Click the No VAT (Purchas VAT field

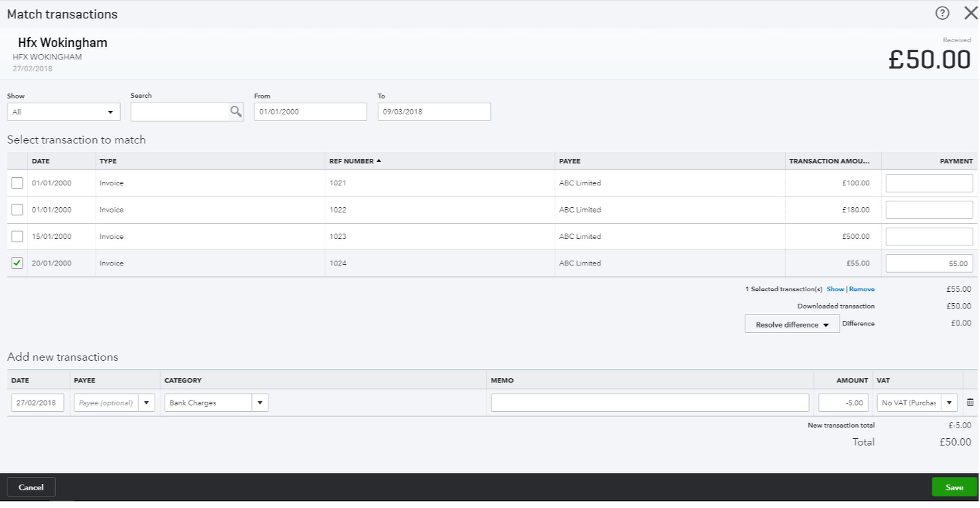pyautogui.click(x=909, y=403)
